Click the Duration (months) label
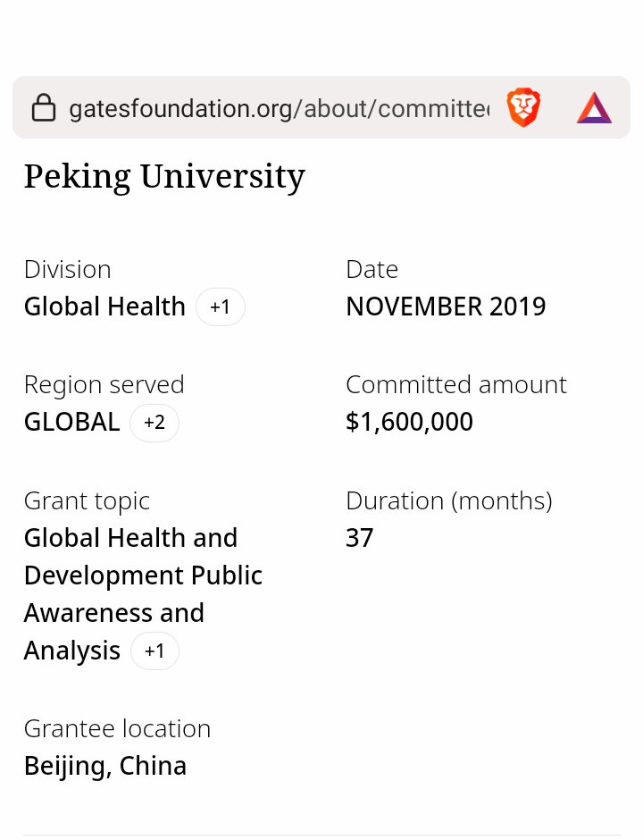 click(x=448, y=500)
